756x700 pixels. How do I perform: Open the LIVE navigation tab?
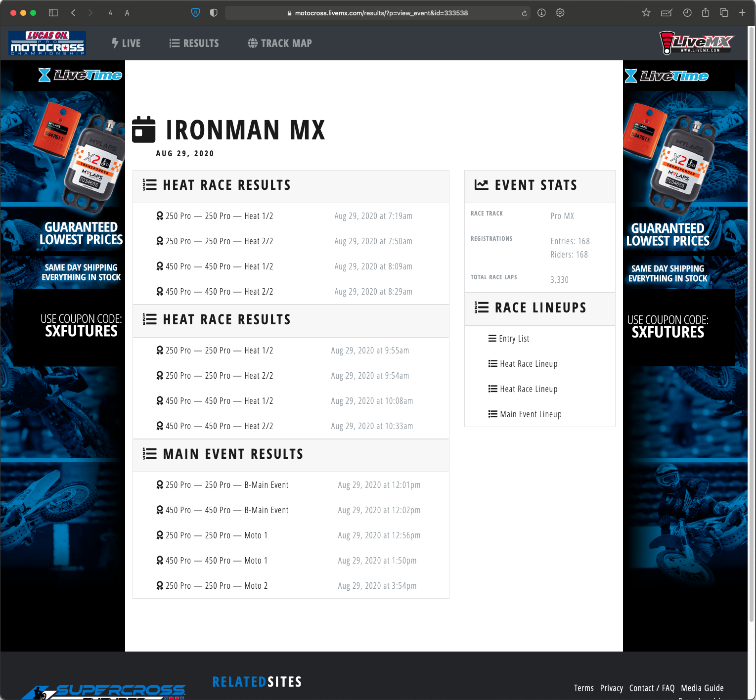point(126,44)
